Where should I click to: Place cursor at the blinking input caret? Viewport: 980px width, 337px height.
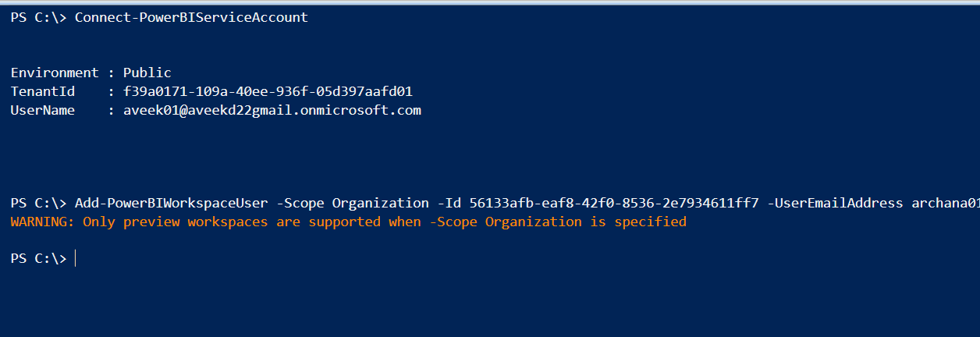[76, 258]
